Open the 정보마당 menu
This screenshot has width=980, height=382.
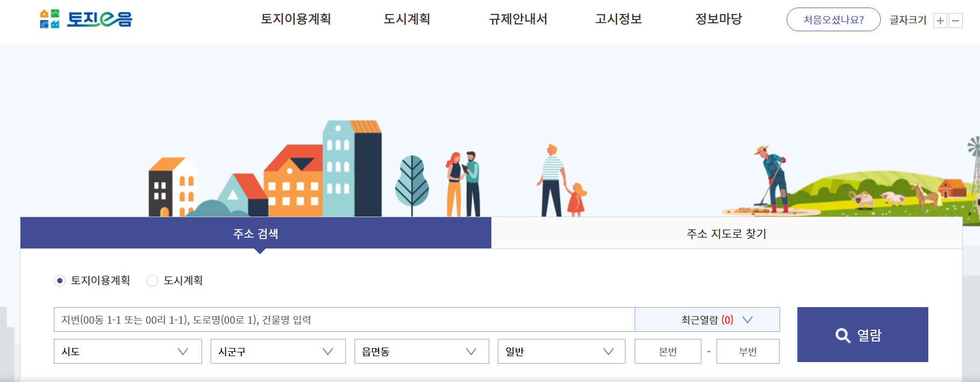pos(718,19)
